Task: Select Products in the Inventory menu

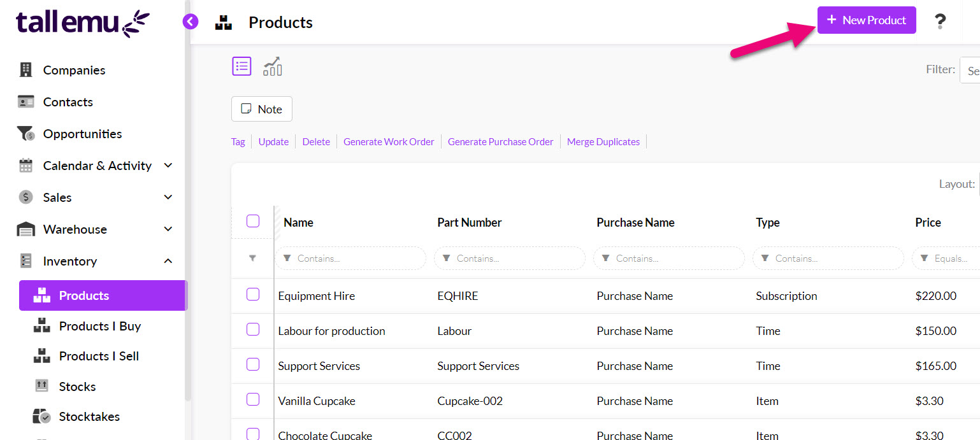Action: (x=103, y=295)
